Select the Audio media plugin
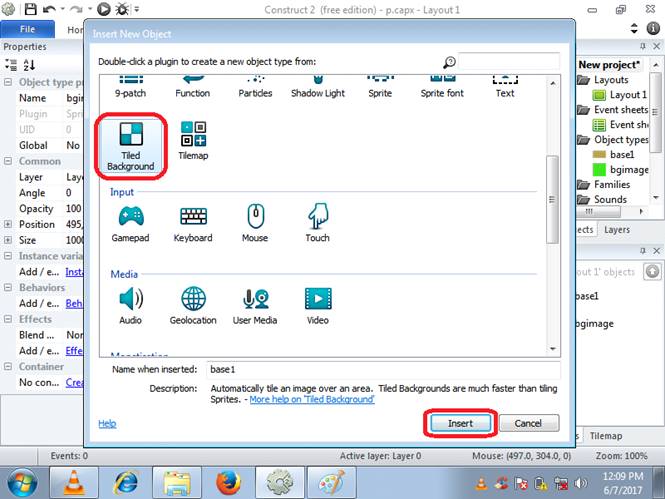 131,306
